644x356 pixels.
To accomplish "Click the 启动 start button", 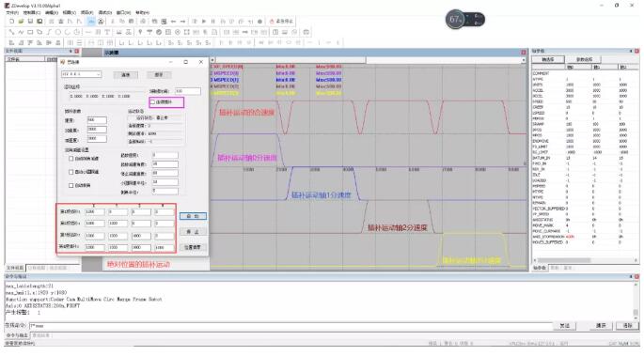I will pos(193,216).
